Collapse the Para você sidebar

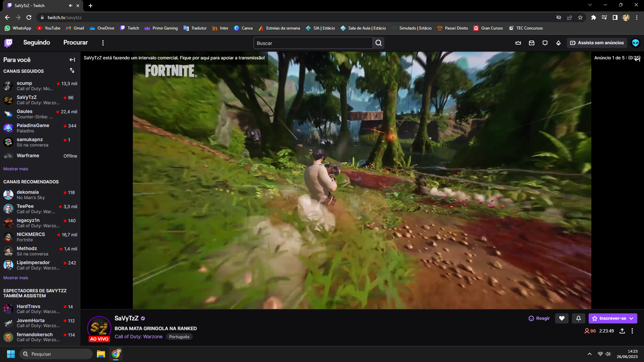72,60
